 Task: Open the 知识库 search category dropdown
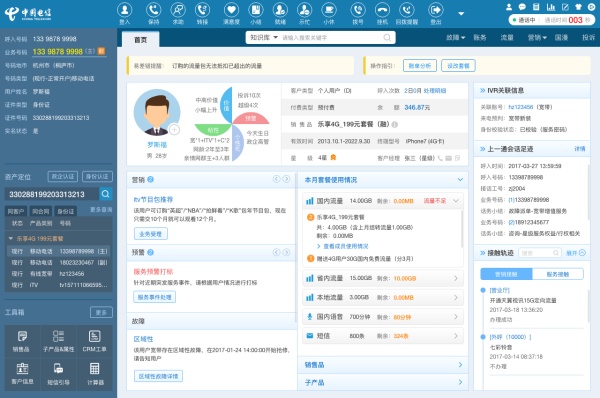[264, 38]
